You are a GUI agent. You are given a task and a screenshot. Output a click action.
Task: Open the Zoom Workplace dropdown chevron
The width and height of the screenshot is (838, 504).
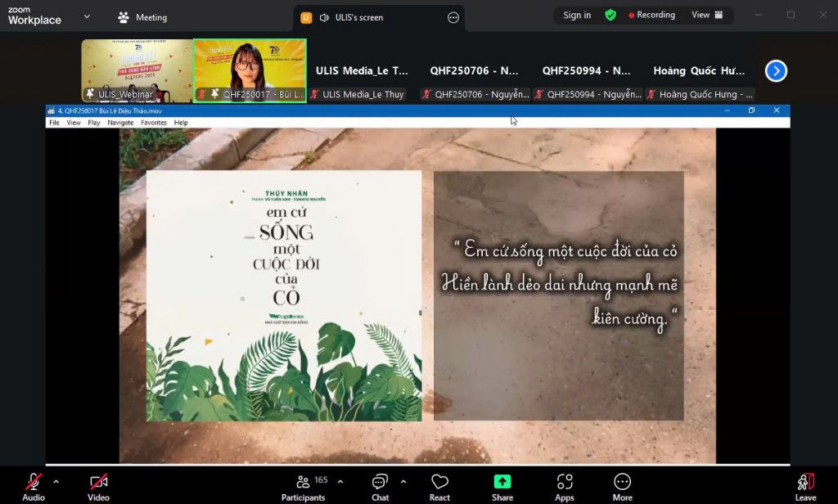point(87,17)
